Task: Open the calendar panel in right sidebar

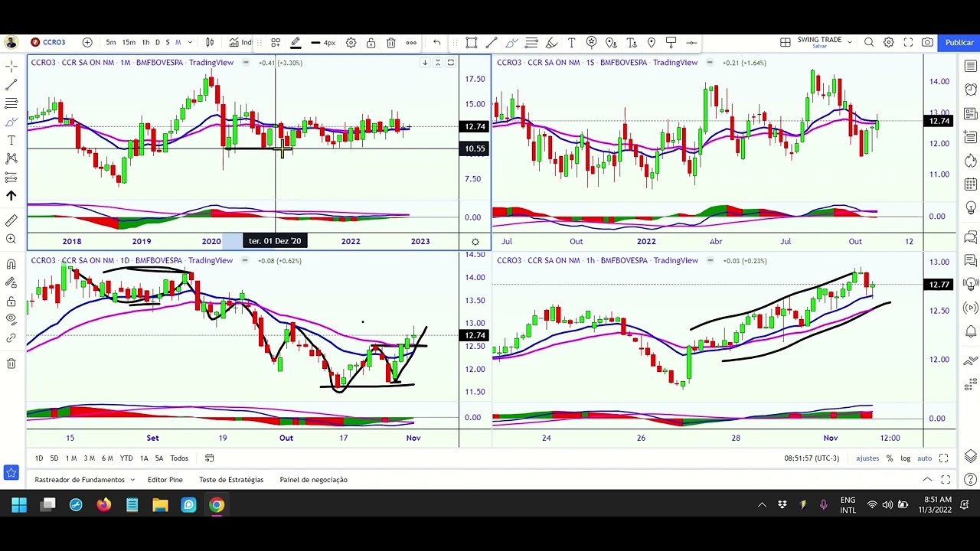Action: point(971,184)
